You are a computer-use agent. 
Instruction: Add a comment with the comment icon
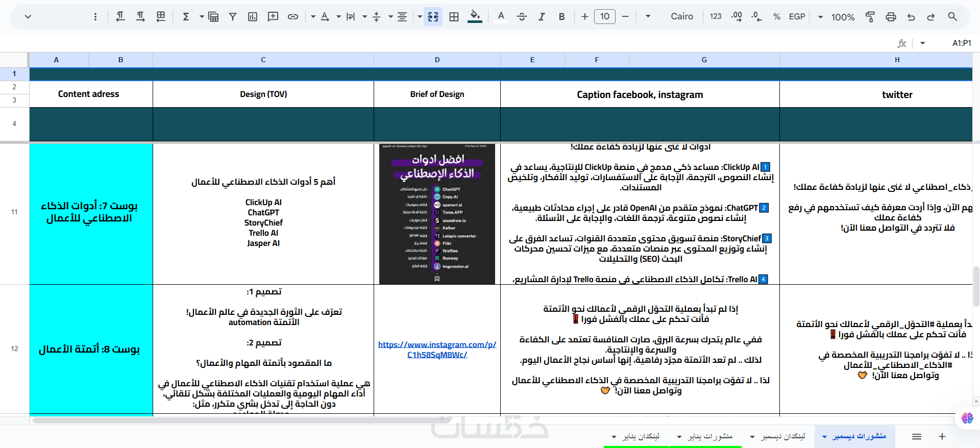coord(273,17)
